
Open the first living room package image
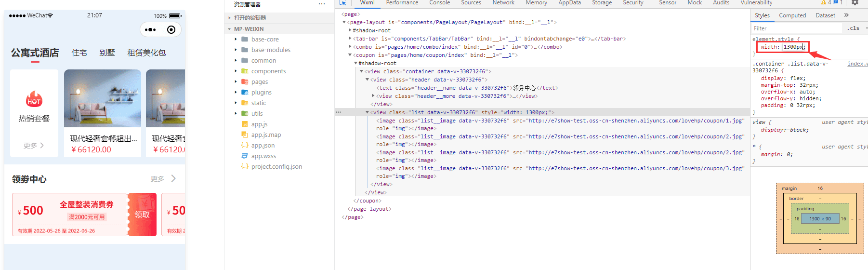(103, 98)
